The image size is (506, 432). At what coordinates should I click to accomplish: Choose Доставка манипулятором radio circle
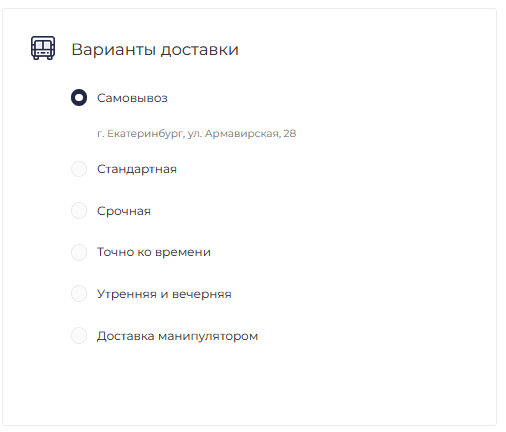point(79,335)
